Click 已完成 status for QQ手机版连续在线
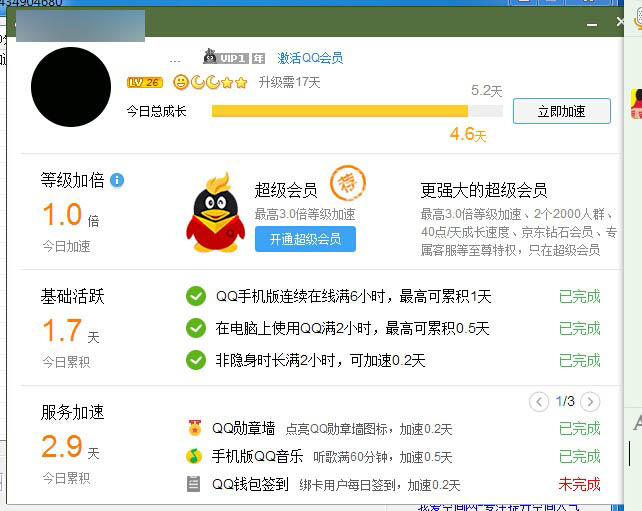This screenshot has width=642, height=511. click(579, 296)
